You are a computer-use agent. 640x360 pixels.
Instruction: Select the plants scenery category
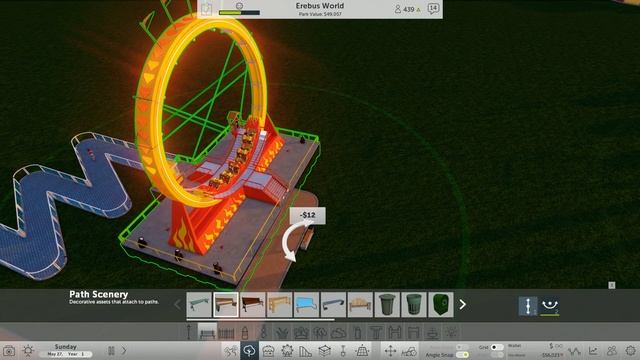coord(282,332)
